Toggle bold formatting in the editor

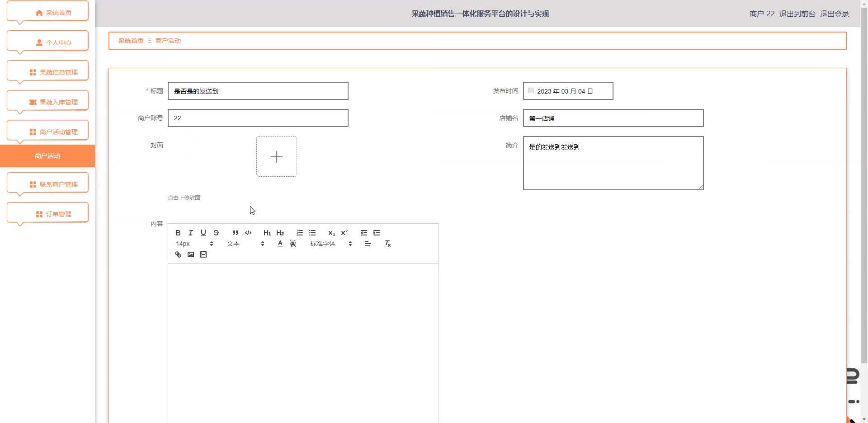point(178,233)
